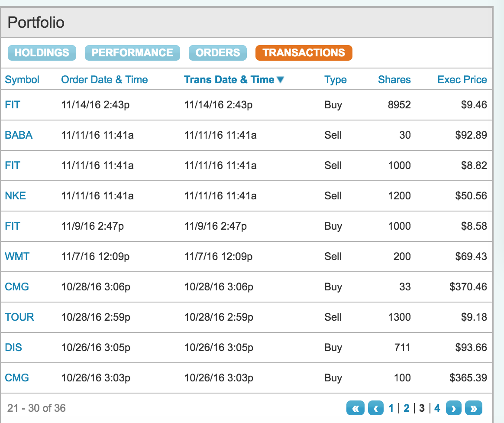Screen dimensions: 504x423
Task: Select the Transactions tab
Action: coord(304,53)
